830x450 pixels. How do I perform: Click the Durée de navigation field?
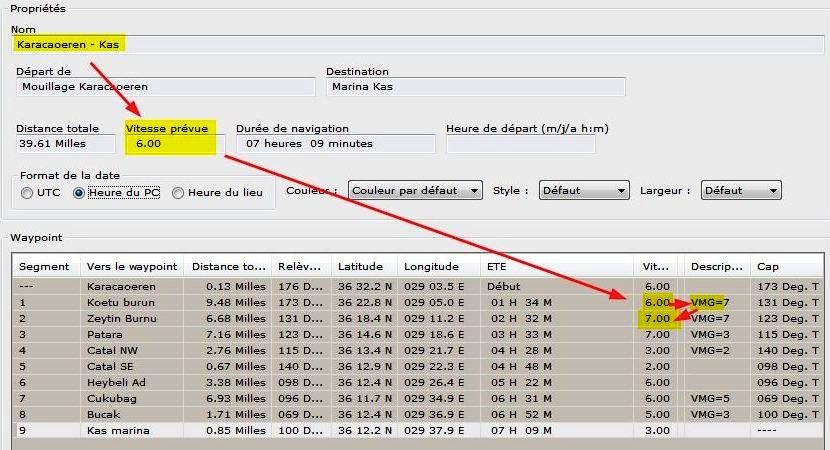(336, 144)
